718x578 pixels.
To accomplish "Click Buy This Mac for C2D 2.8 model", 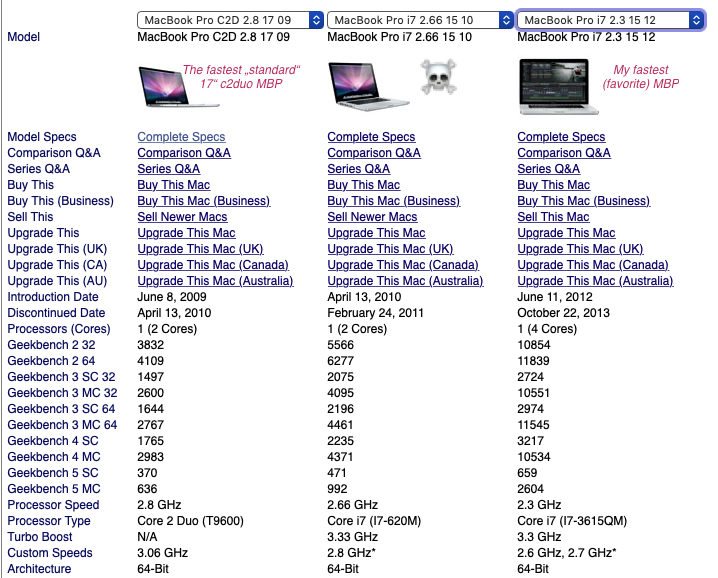I will coord(174,185).
